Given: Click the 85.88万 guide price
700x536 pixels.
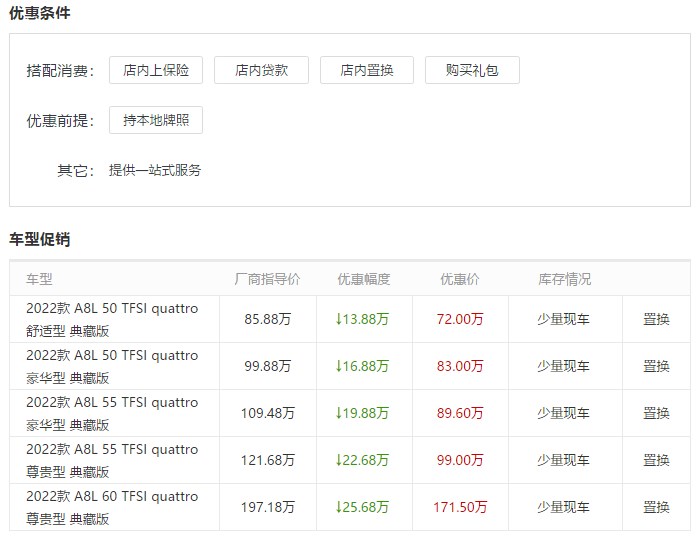Looking at the screenshot, I should 267,319.
